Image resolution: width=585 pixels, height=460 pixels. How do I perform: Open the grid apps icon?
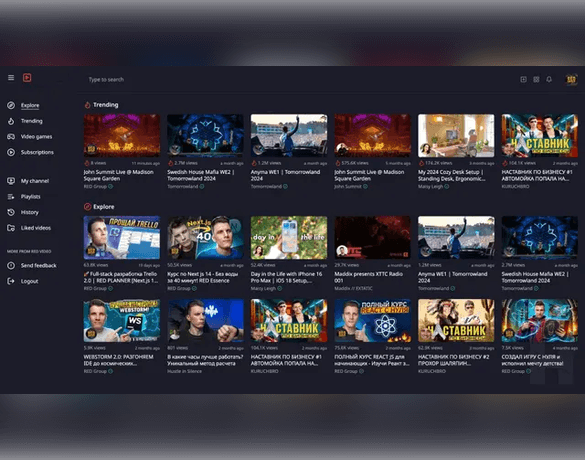(x=536, y=79)
